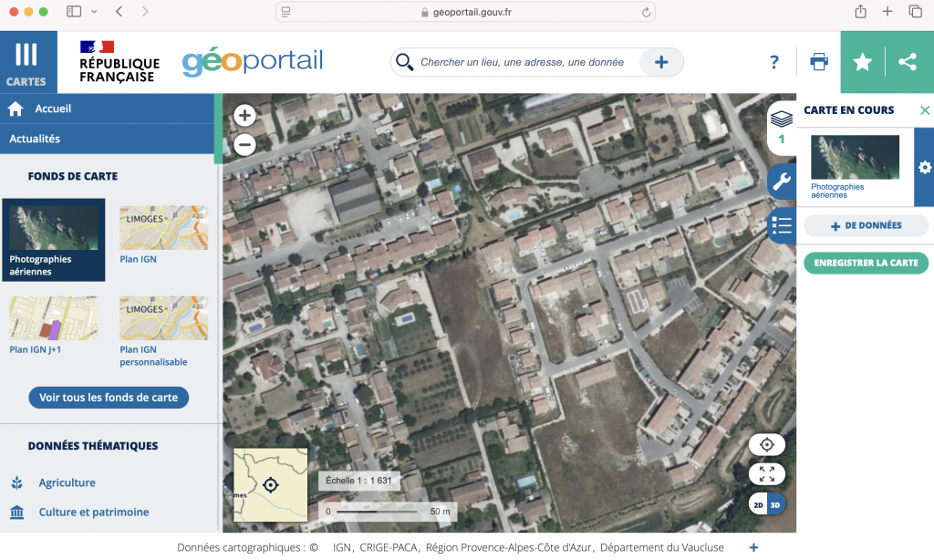The image size is (934, 560).
Task: Select the Plan IGN basemap thumbnail
Action: (164, 228)
